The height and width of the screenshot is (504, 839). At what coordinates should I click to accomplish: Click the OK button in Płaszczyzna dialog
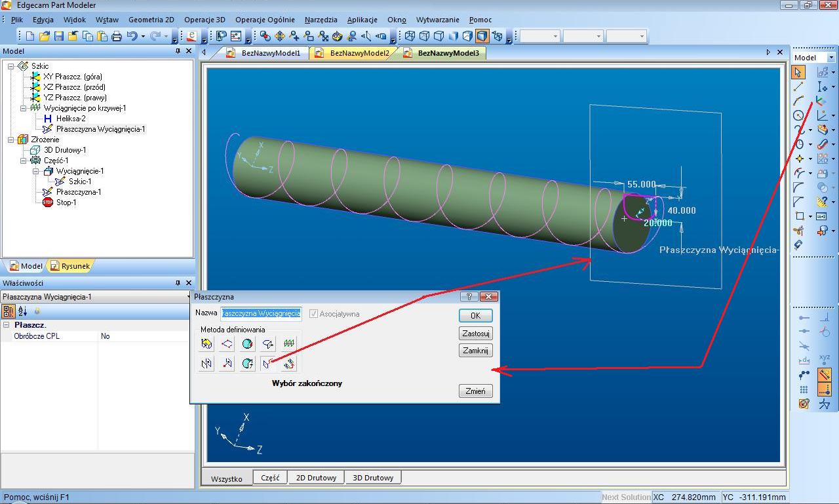click(x=475, y=315)
